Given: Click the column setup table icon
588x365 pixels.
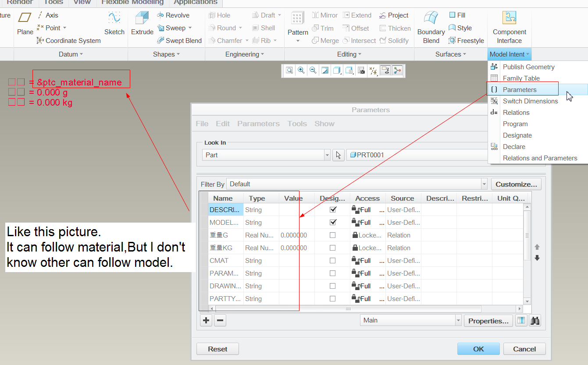Looking at the screenshot, I should pos(520,321).
